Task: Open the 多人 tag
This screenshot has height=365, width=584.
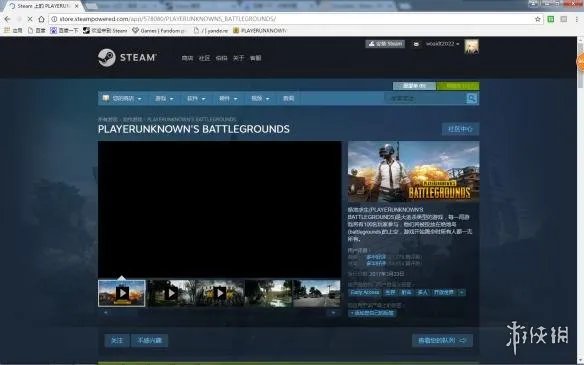Action: (x=422, y=293)
